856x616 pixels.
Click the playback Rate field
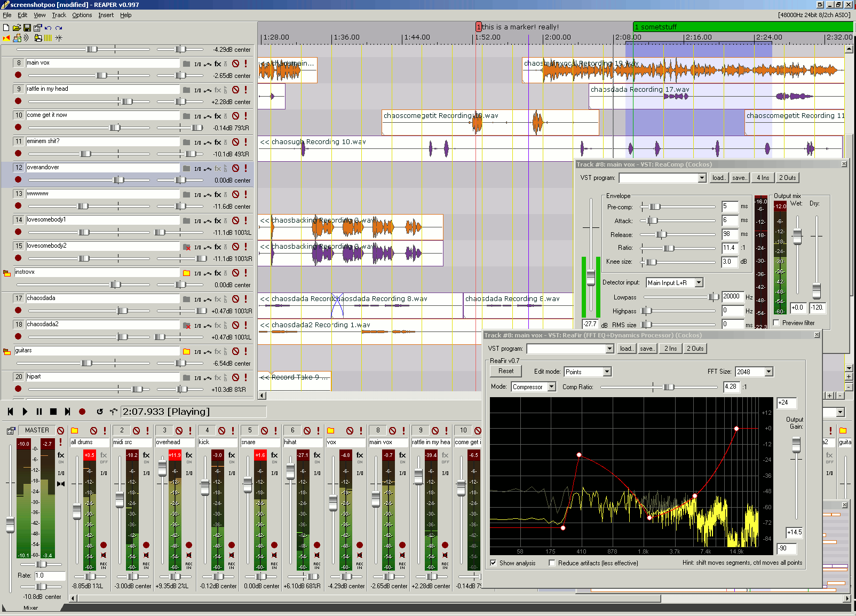pos(50,575)
